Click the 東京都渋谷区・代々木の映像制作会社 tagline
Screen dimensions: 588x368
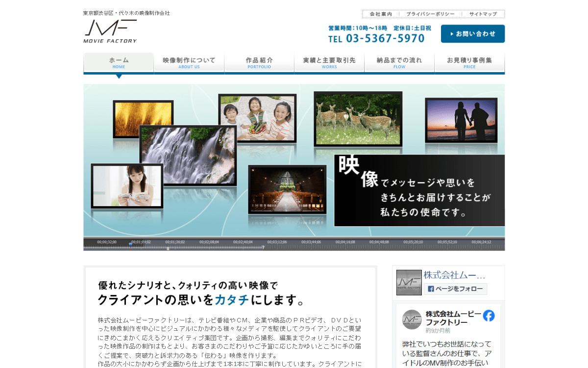[x=126, y=13]
